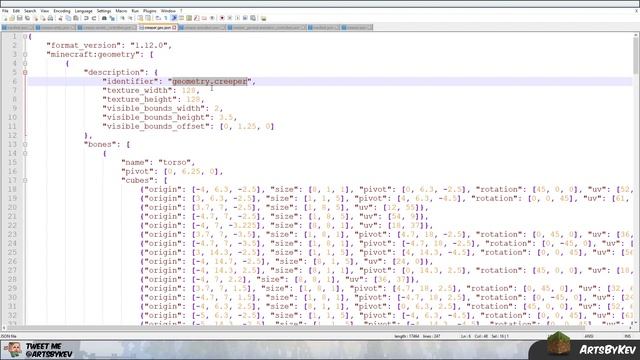Screen dimensions: 640x360
Task: Collapse the bones fold on line 13
Action: pyautogui.click(x=25, y=144)
